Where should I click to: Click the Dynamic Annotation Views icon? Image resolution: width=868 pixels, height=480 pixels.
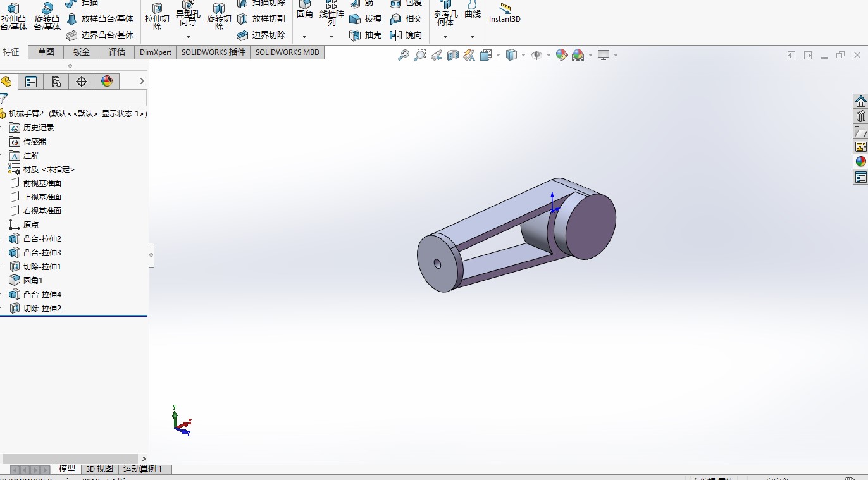(x=469, y=56)
